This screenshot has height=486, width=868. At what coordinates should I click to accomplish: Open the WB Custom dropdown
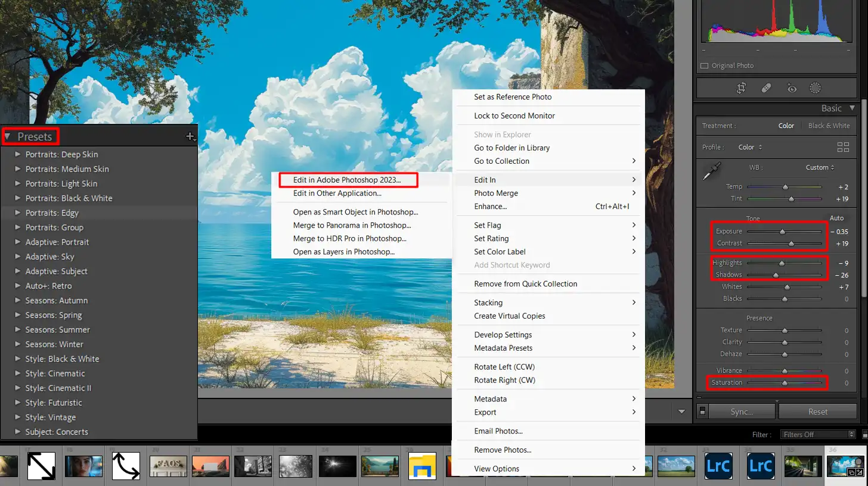tap(820, 167)
